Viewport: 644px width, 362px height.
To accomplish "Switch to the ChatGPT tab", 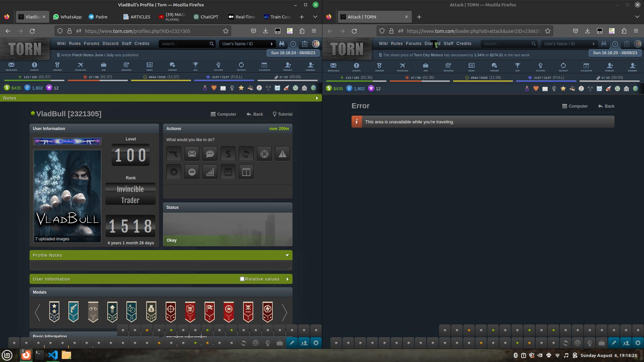I will pos(206,17).
